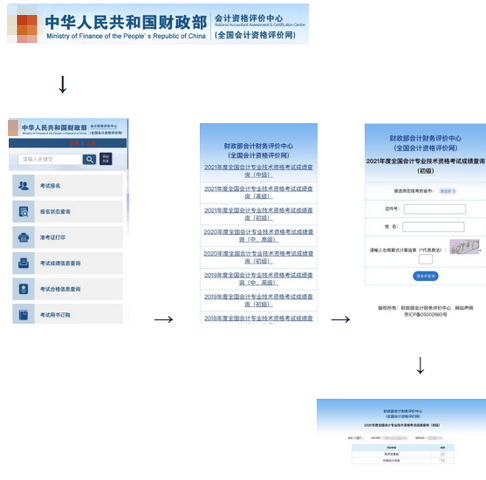Viewport: 486px width, 480px height.
Task: Click the two-people icon for 考试报名
Action: tap(23, 185)
